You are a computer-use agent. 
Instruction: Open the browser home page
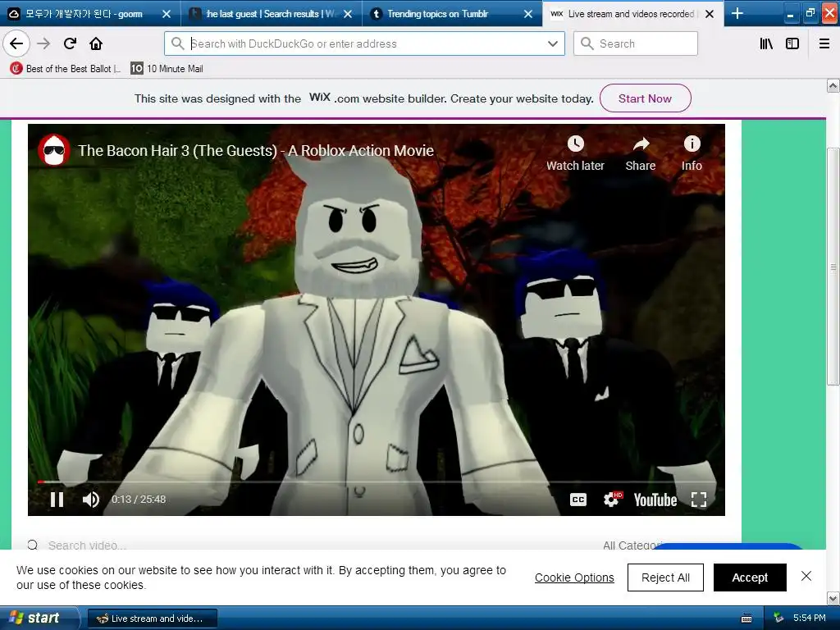tap(96, 43)
